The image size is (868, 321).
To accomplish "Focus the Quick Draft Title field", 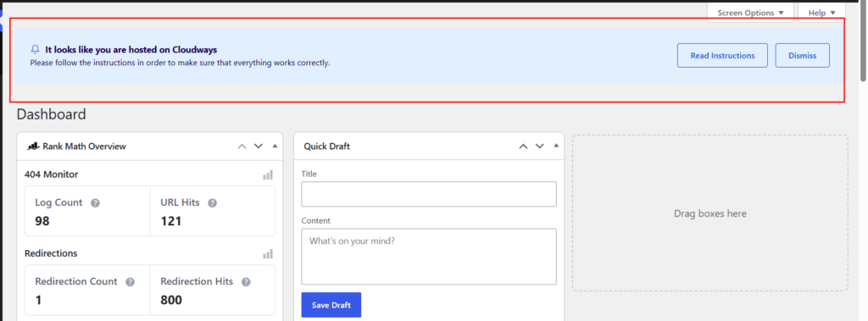I will click(428, 194).
